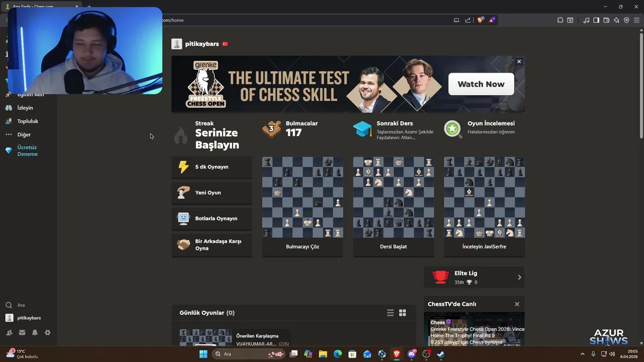This screenshot has width=644, height=362.
Task: Expand the Elite Lig chevron arrow
Action: tap(519, 277)
